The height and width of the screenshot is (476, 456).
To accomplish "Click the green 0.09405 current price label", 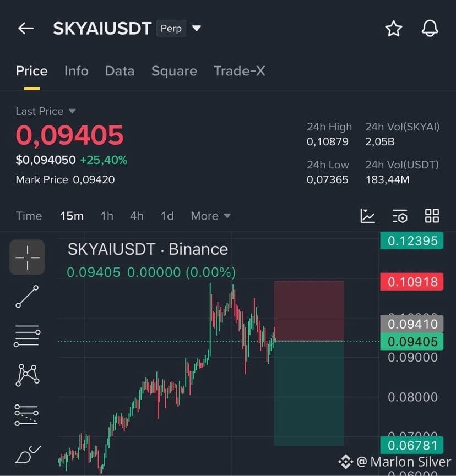I will click(x=411, y=342).
